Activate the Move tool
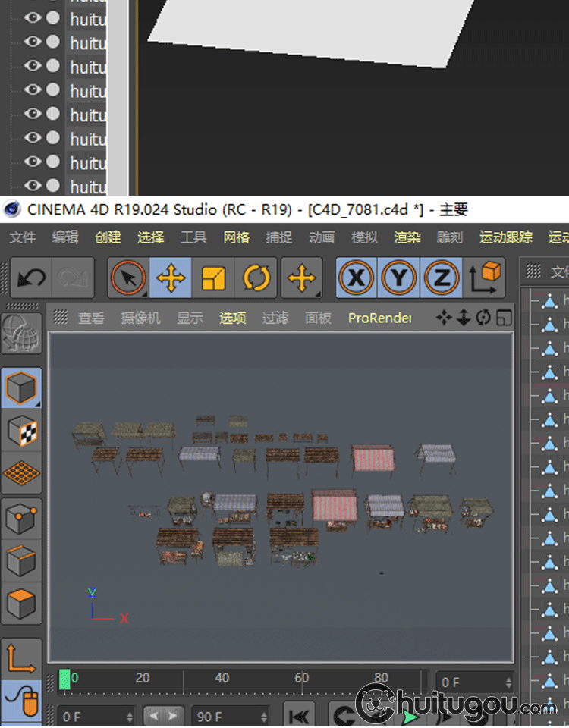This screenshot has width=569, height=728. (x=171, y=278)
